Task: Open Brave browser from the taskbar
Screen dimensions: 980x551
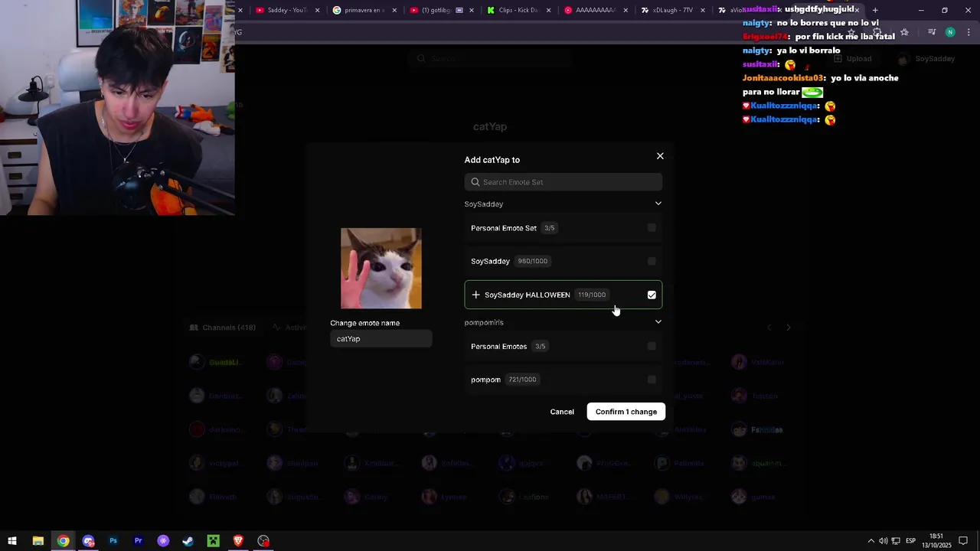Action: [238, 541]
